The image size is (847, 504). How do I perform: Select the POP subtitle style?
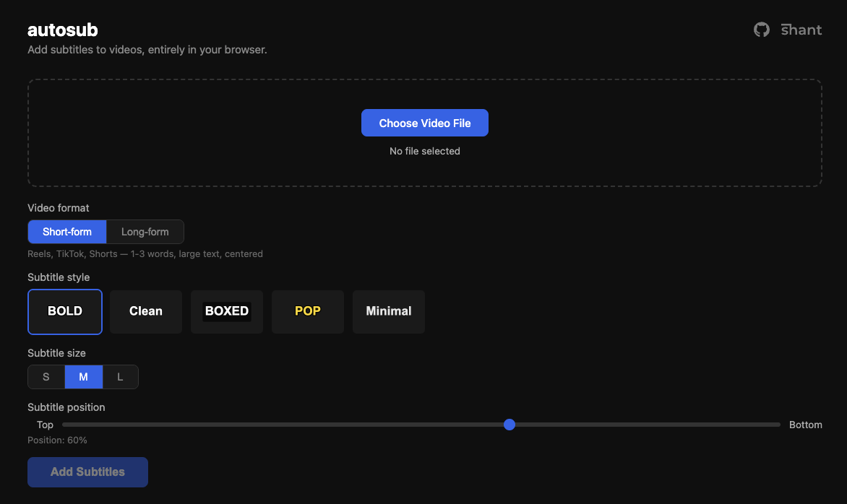[307, 311]
